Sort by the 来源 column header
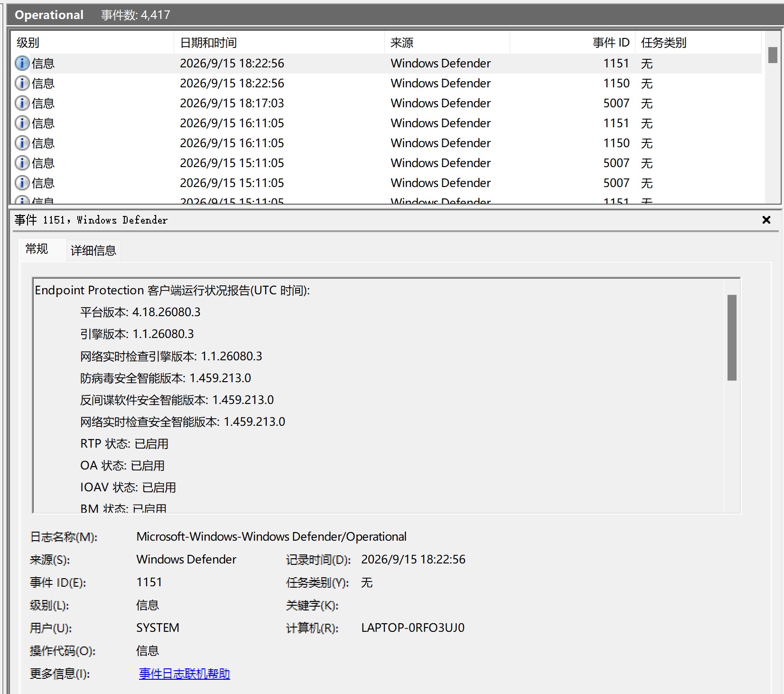 point(447,43)
